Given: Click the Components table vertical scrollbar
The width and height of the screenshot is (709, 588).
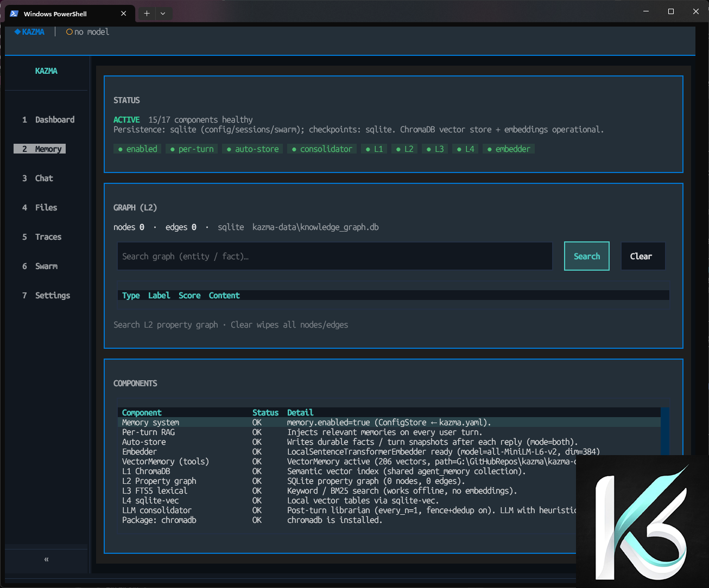Looking at the screenshot, I should [665, 431].
